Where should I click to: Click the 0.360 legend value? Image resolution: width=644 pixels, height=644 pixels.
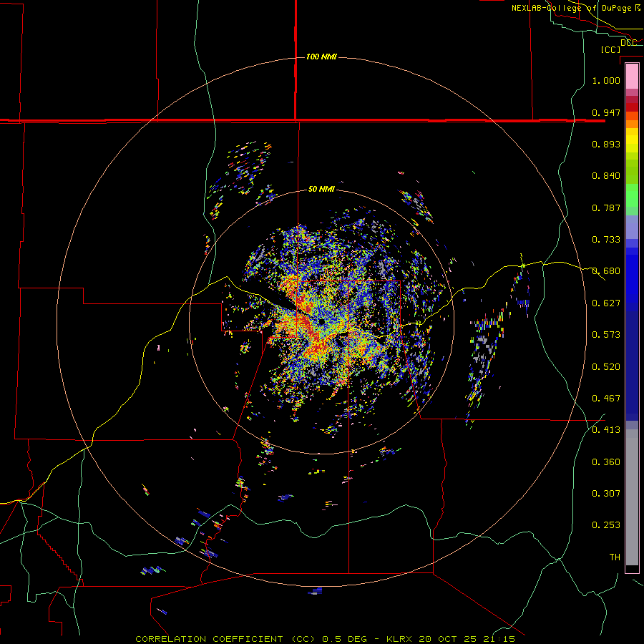(606, 462)
